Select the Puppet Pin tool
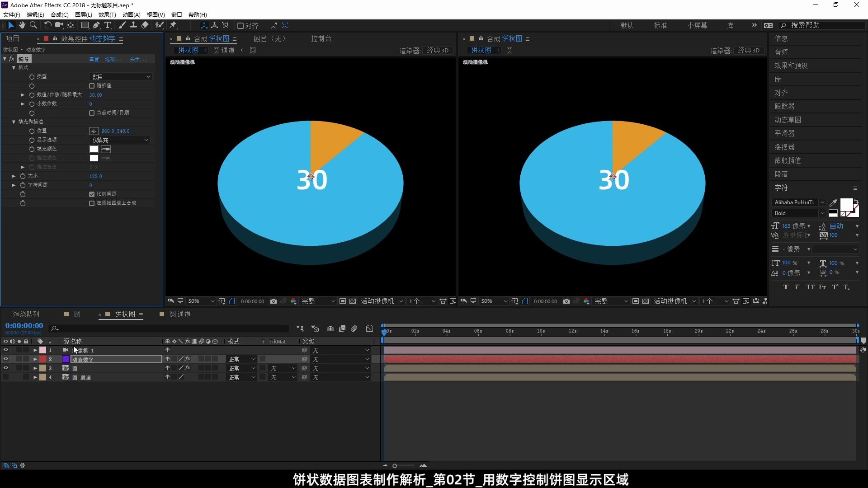Image resolution: width=868 pixels, height=488 pixels. point(173,25)
